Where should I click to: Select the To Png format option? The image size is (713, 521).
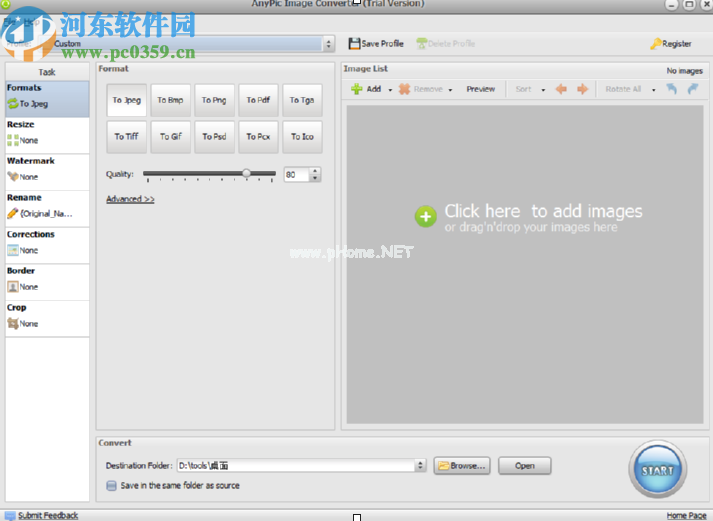(214, 100)
